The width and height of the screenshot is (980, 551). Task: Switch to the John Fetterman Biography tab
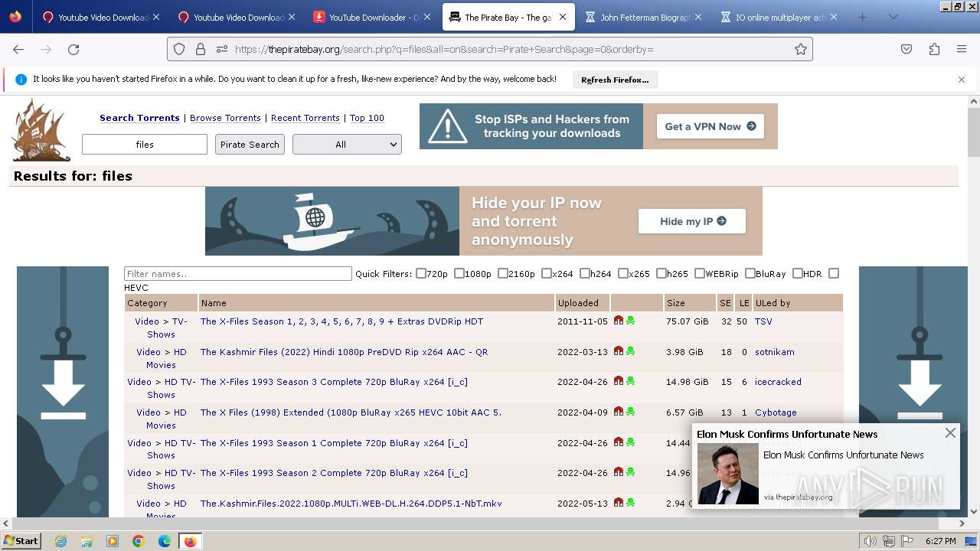coord(644,17)
